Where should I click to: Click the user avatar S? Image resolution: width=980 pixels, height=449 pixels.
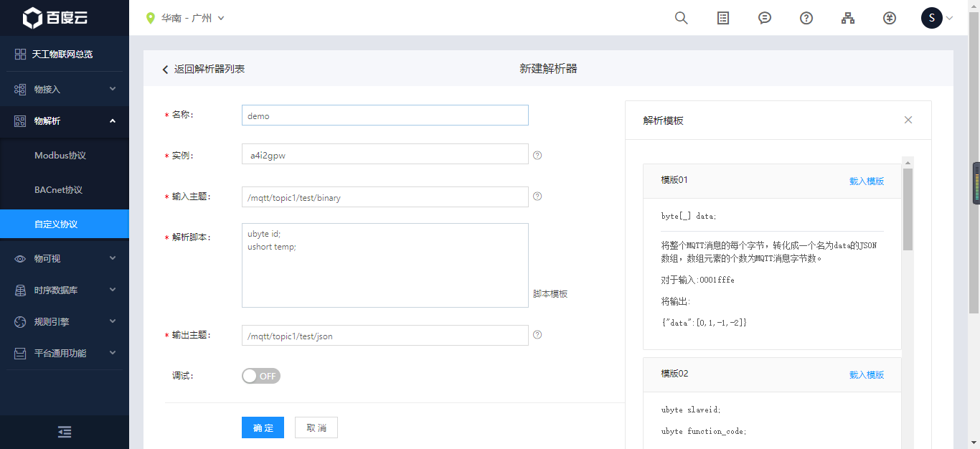pyautogui.click(x=931, y=18)
